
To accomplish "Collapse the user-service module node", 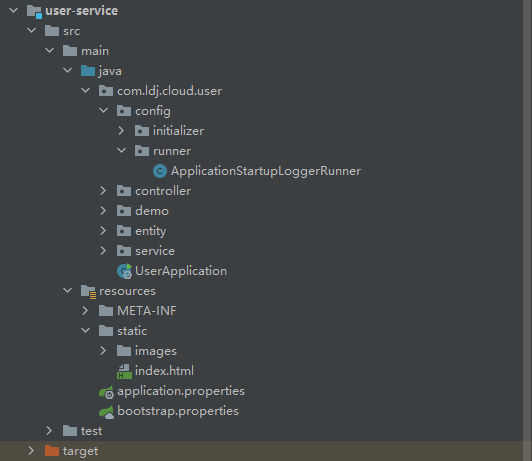I will (x=14, y=11).
